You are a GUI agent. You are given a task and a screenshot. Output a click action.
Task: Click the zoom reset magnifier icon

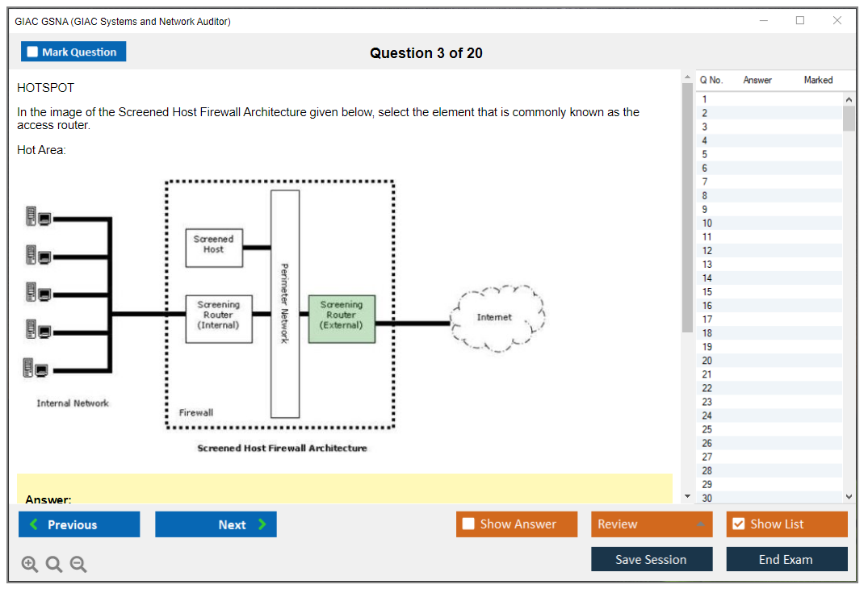tap(54, 564)
